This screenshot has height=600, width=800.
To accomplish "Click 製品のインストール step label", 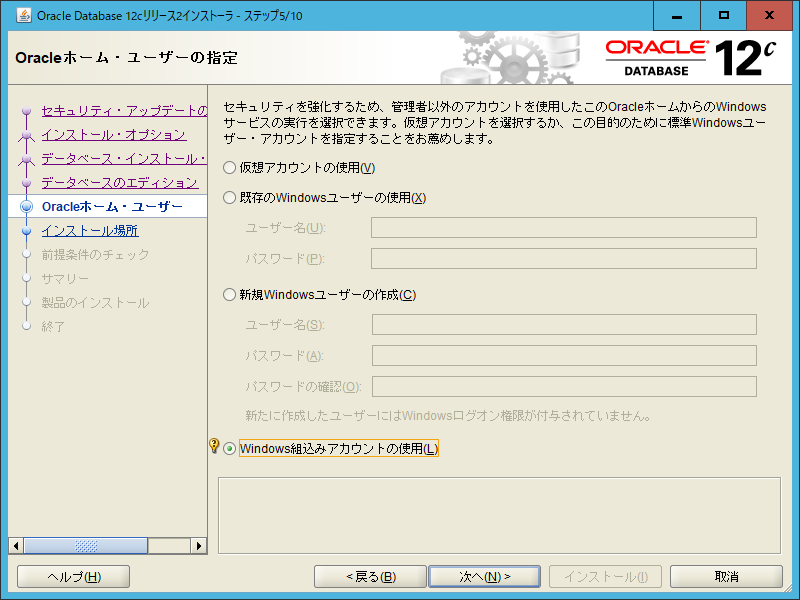I will click(x=95, y=303).
